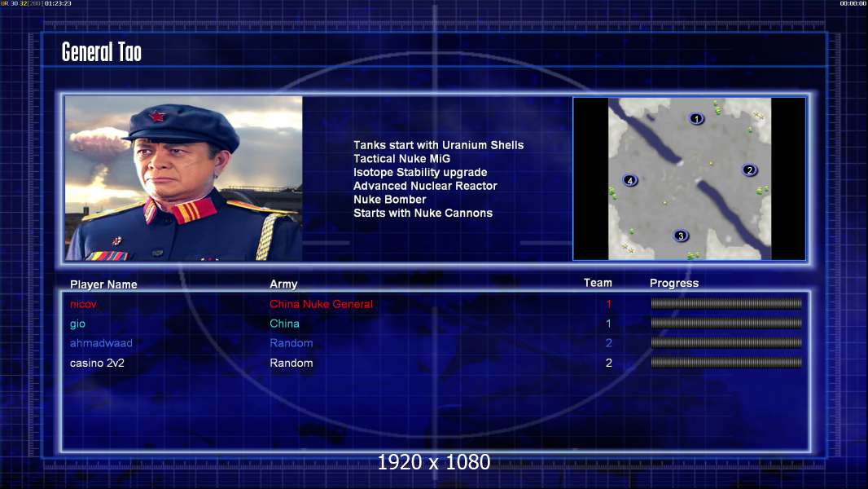Click the red star on general's cap
Viewport: 868px width, 489px height.
pos(157,117)
